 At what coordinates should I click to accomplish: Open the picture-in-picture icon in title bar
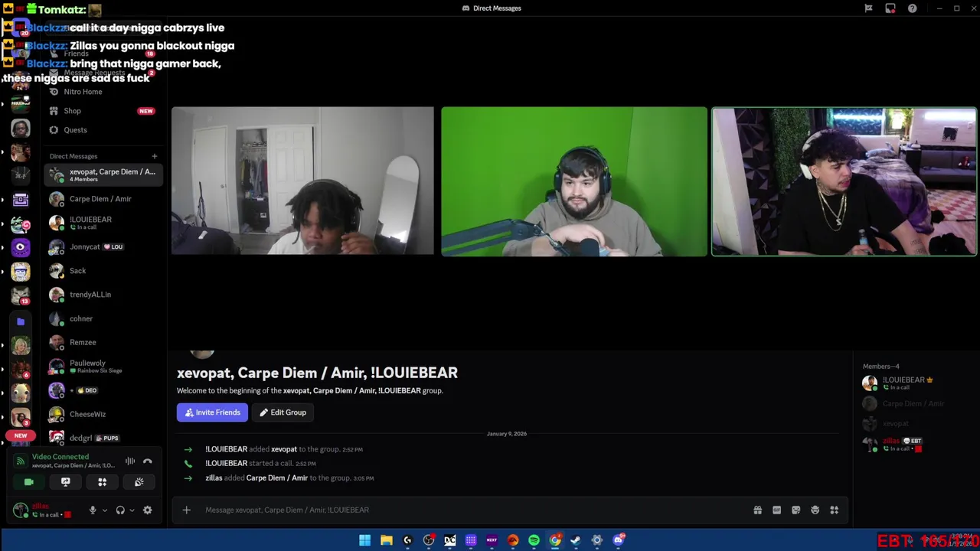coord(890,8)
